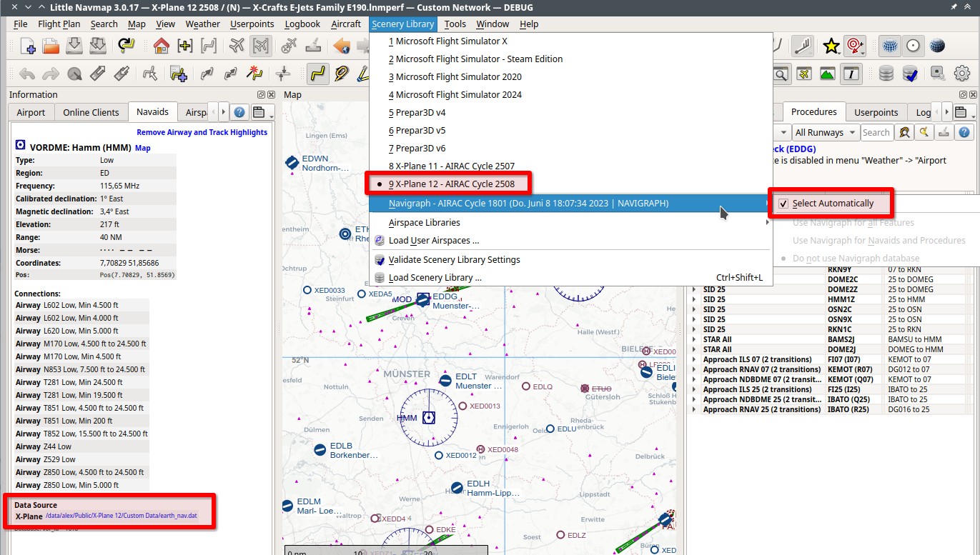Click the add-route icon with blue plus
The width and height of the screenshot is (980, 555).
click(178, 74)
